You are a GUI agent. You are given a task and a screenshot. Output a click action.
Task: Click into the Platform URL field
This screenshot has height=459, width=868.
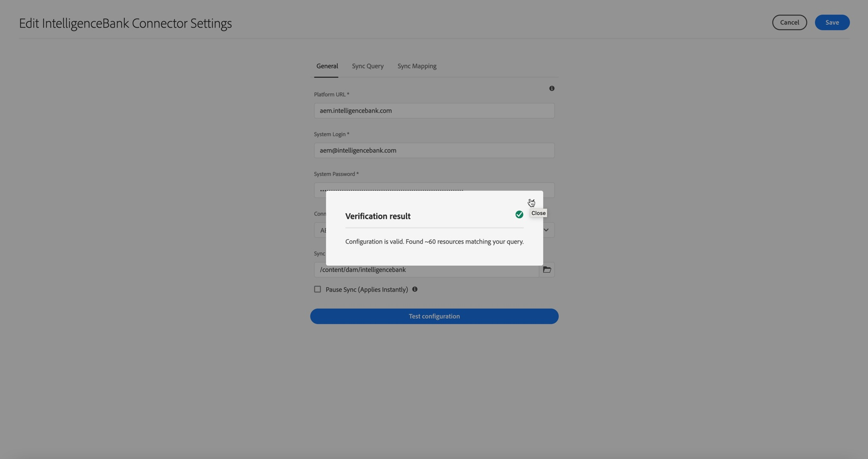click(434, 111)
